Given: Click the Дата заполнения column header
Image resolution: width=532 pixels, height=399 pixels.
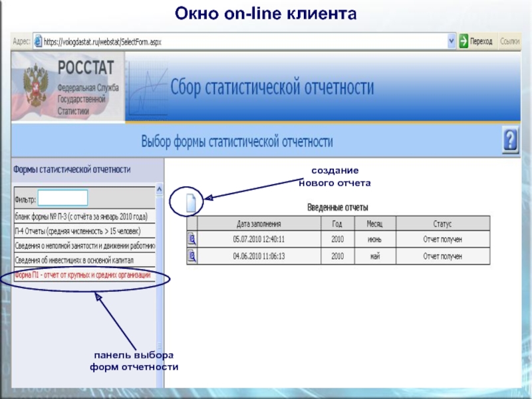Looking at the screenshot, I should [x=259, y=223].
